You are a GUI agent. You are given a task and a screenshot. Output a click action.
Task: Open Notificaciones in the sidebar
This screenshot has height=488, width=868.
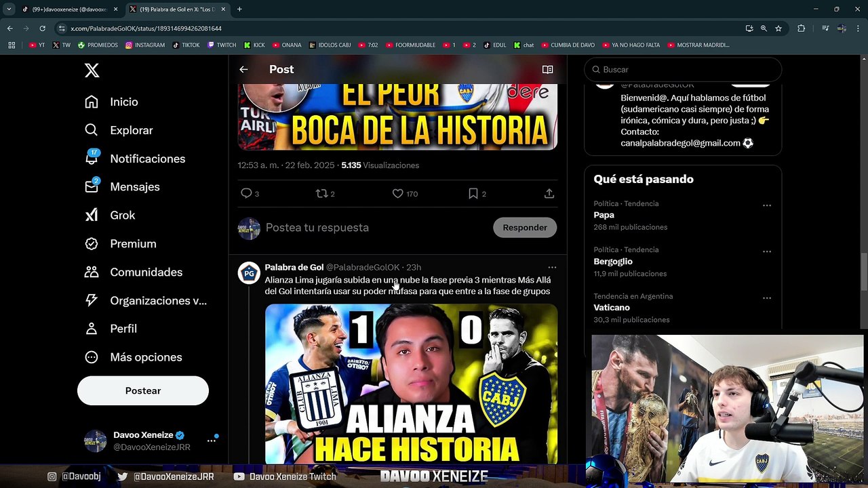click(x=135, y=159)
